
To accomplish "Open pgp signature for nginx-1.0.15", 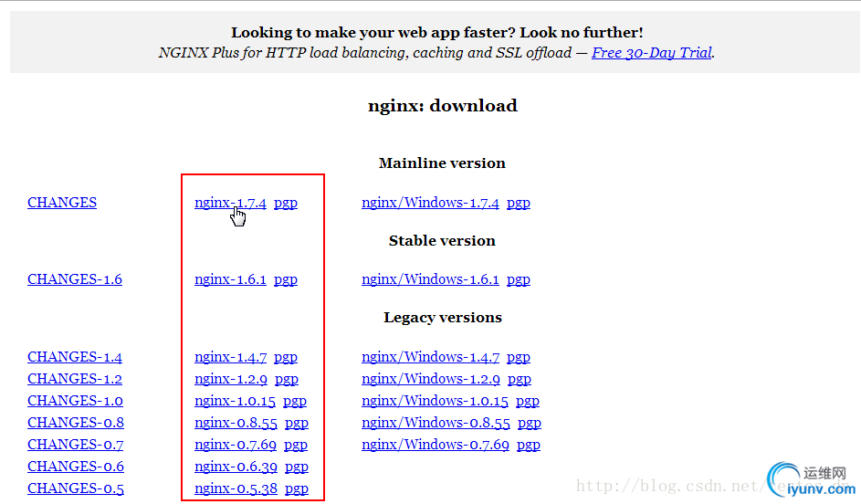I will click(x=295, y=402).
